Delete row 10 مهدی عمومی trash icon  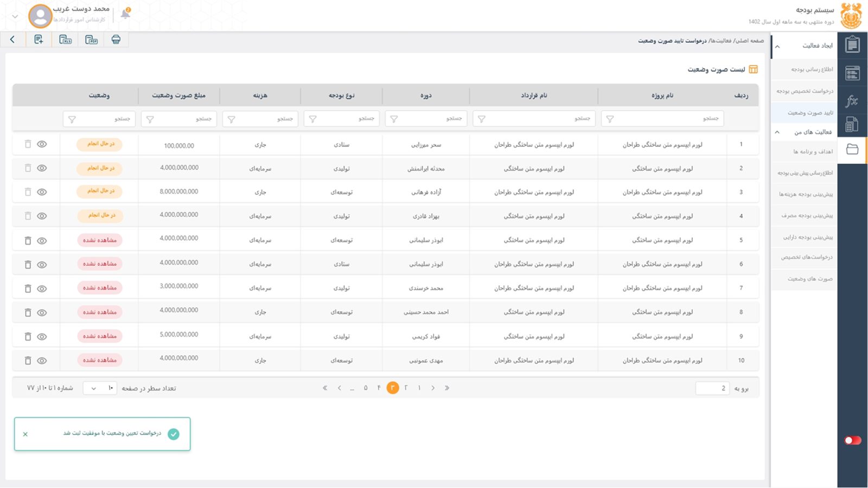pyautogui.click(x=28, y=360)
